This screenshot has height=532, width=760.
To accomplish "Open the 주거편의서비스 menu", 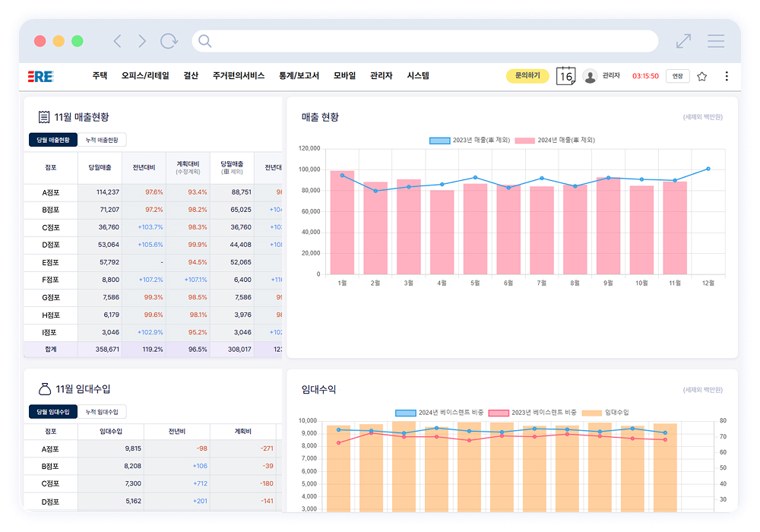I will [x=239, y=75].
